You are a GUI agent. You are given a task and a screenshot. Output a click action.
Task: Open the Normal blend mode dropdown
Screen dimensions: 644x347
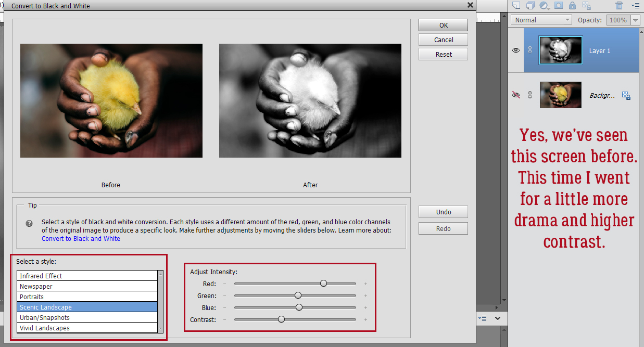[x=541, y=20]
